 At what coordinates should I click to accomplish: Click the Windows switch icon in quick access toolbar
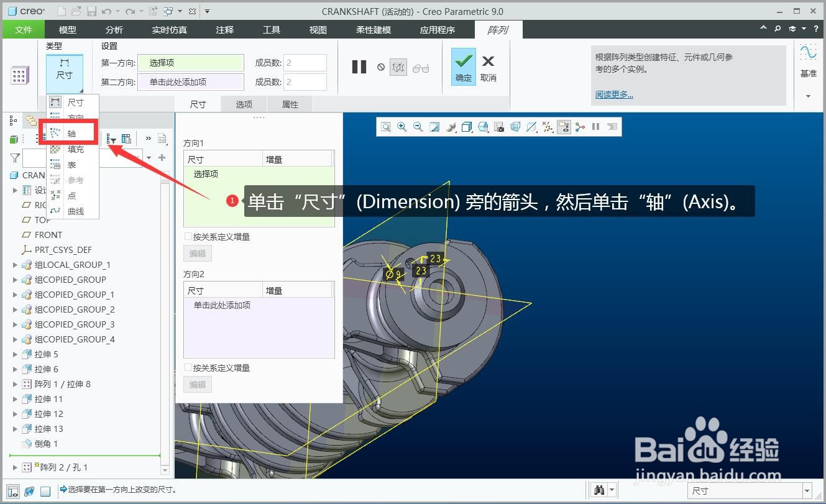click(x=168, y=11)
